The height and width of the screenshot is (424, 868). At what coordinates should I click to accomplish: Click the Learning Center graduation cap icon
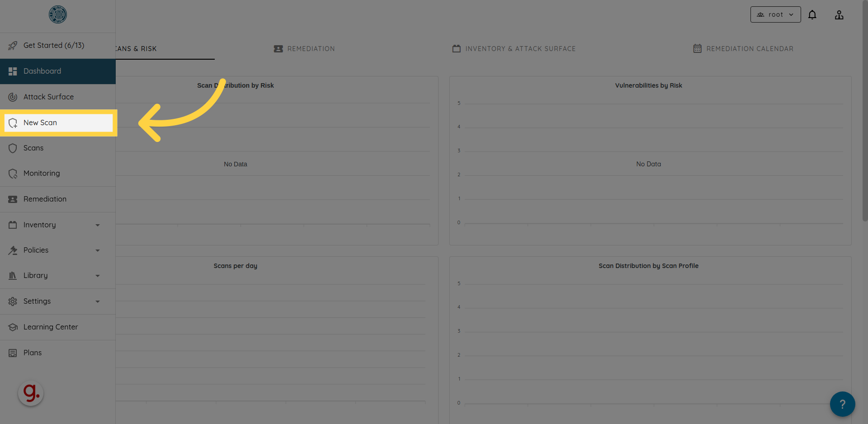13,327
